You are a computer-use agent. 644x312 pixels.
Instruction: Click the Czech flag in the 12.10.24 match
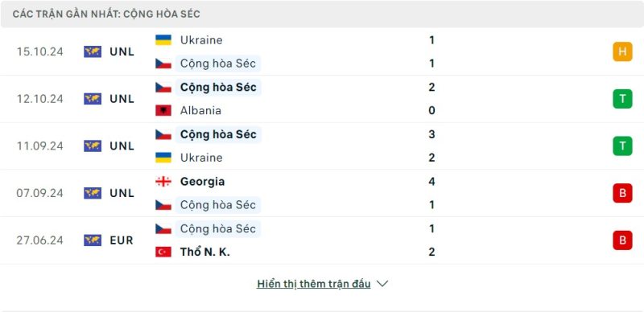pos(163,87)
